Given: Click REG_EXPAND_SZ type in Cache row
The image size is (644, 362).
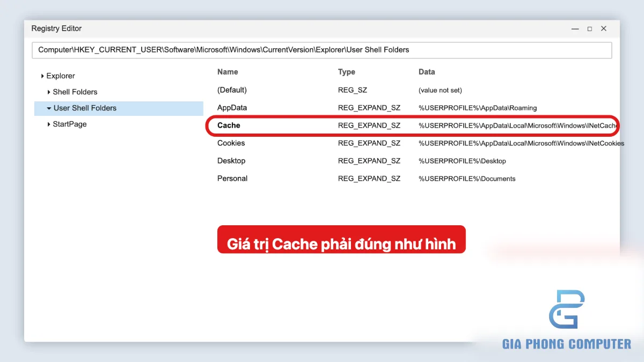Looking at the screenshot, I should point(369,125).
